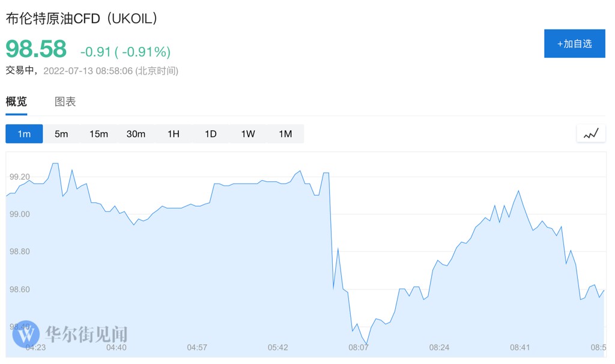Switch chart to 15m interval
Screen dimensions: 615x364
[x=98, y=134]
